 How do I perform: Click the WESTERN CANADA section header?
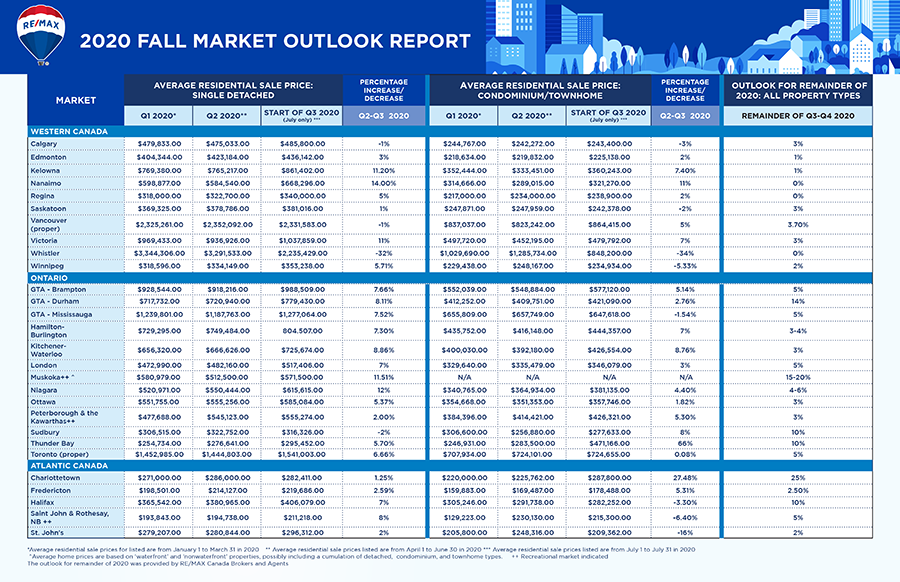69,131
